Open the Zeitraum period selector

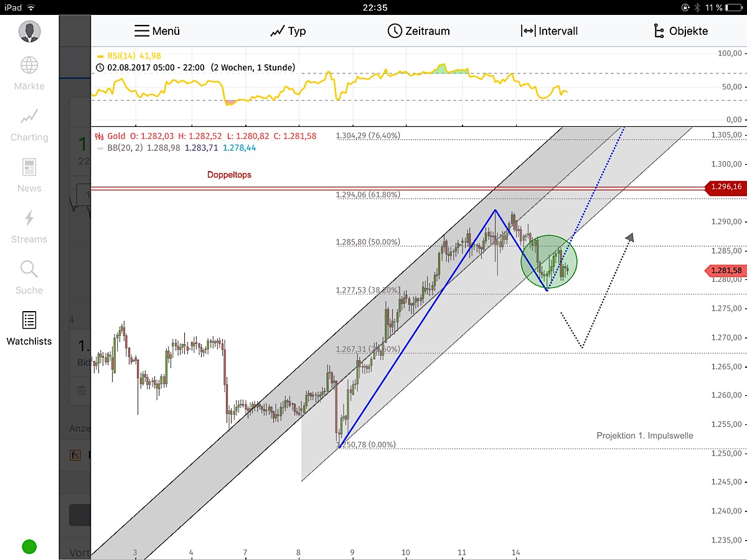pyautogui.click(x=418, y=30)
